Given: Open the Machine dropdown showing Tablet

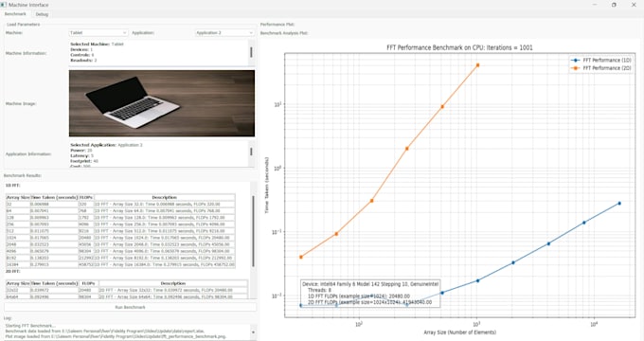Looking at the screenshot, I should [98, 32].
